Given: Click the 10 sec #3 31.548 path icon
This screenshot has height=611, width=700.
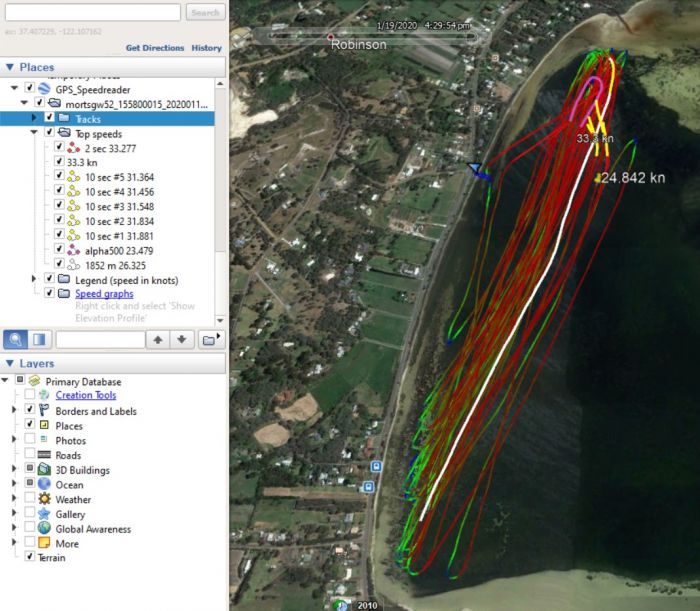Looking at the screenshot, I should click(x=74, y=206).
